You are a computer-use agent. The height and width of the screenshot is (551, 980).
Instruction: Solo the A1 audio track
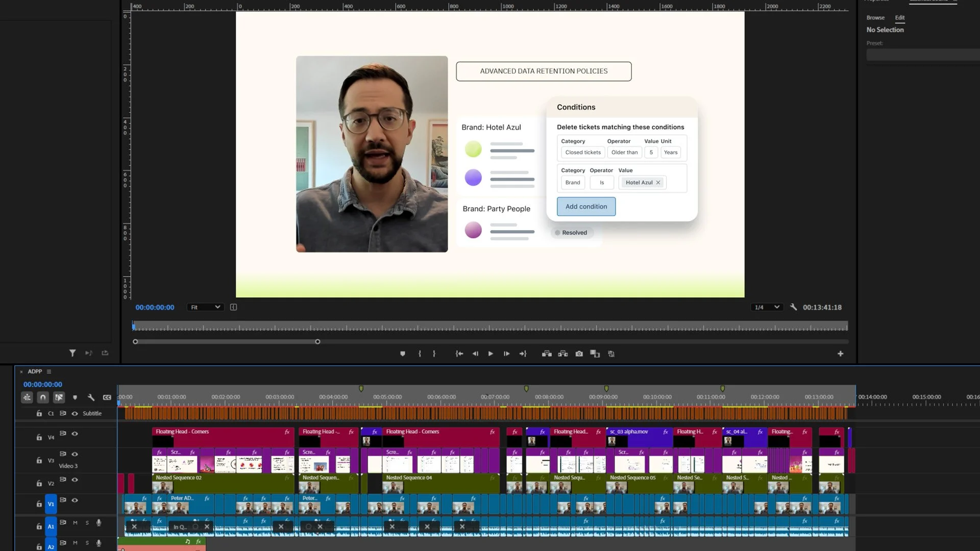(x=87, y=523)
